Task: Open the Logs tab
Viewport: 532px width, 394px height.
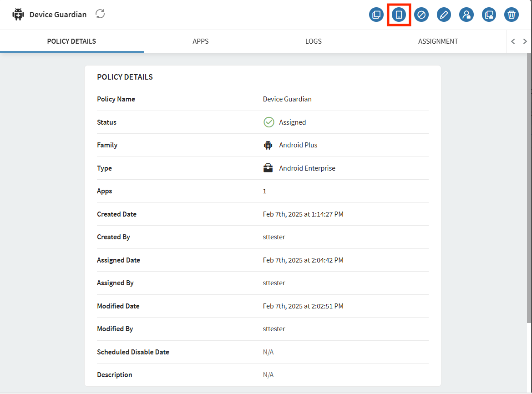Action: tap(313, 41)
